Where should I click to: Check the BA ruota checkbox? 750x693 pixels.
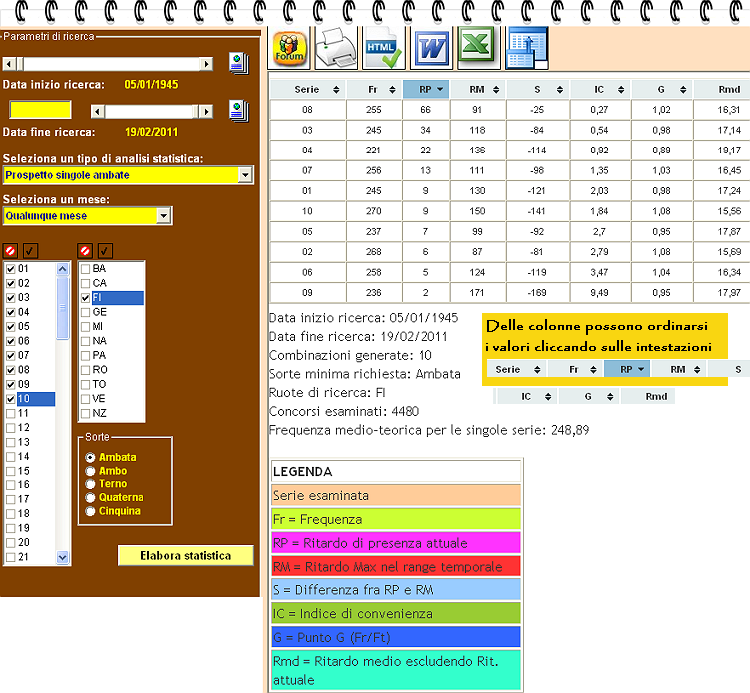[86, 269]
